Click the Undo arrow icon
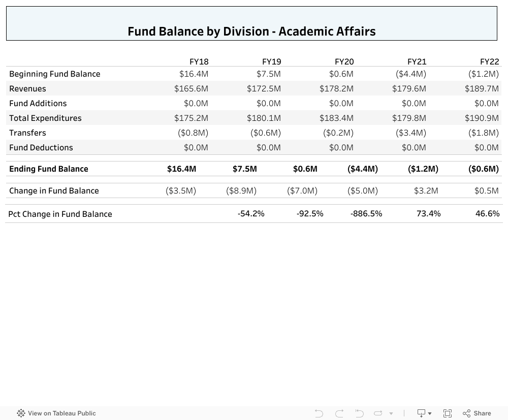 point(319,413)
